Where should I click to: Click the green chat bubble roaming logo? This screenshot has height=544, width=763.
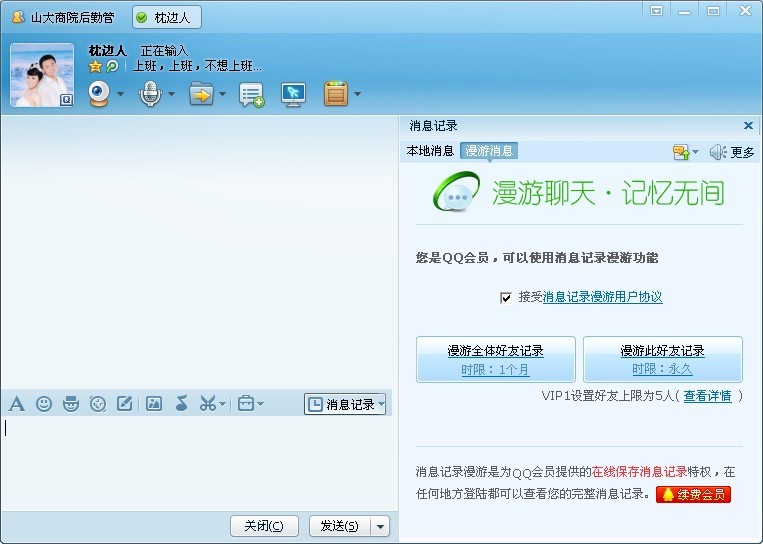coord(456,192)
